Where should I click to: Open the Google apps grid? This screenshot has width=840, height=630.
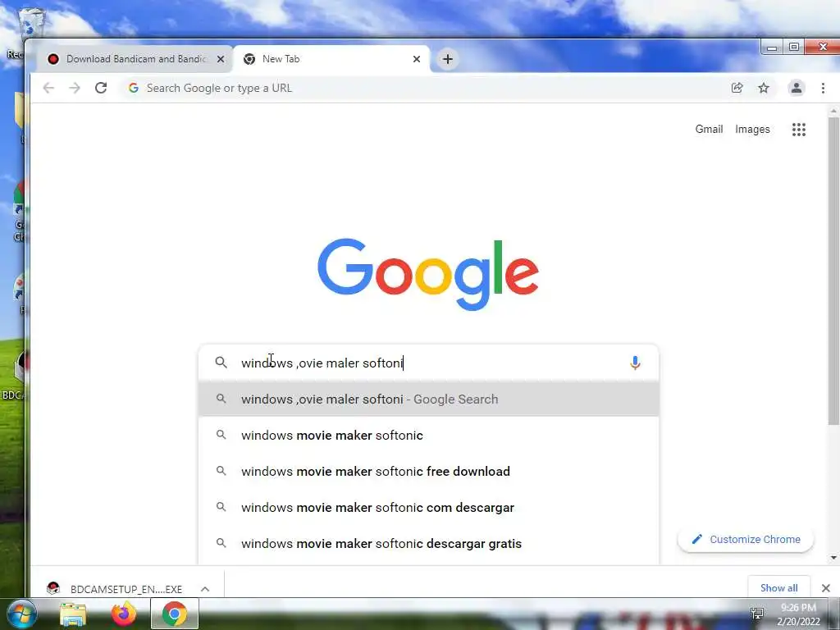(x=799, y=129)
